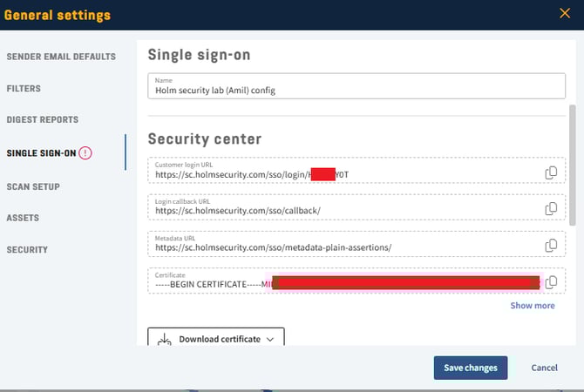584x392 pixels.
Task: Click the warning icon beside Single Sign-On
Action: click(x=85, y=153)
